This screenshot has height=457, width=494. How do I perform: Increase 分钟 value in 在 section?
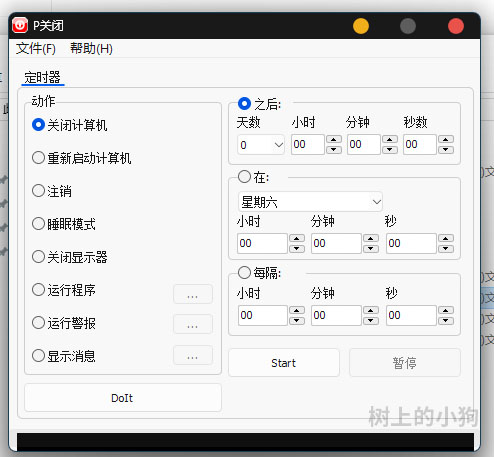371,238
